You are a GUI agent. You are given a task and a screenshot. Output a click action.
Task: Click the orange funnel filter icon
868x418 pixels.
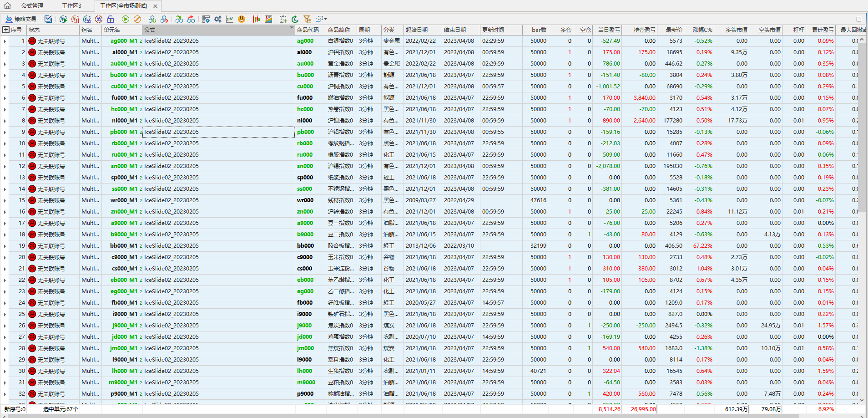(x=307, y=19)
